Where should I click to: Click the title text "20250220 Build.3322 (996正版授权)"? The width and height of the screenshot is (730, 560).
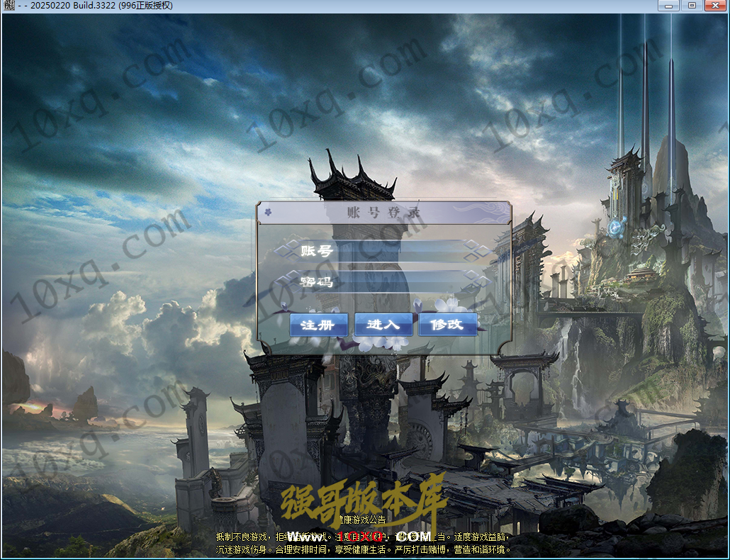point(101,6)
